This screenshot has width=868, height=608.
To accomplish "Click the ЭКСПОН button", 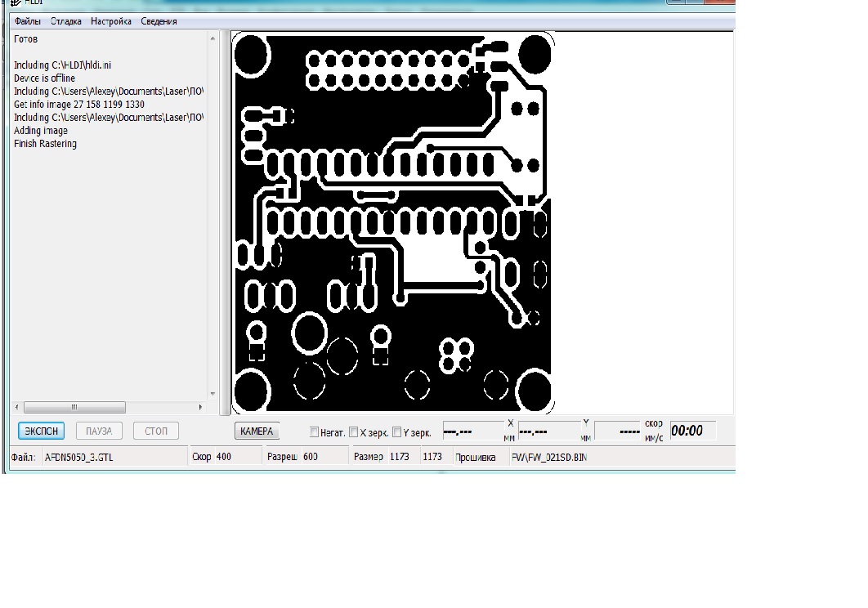I will tap(41, 431).
